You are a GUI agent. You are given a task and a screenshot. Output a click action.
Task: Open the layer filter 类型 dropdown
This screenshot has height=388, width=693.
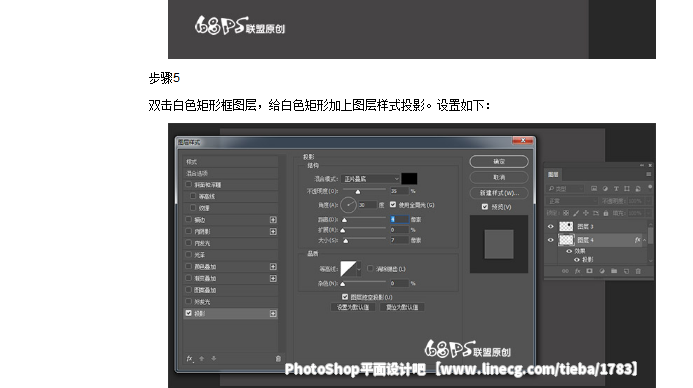tap(566, 189)
